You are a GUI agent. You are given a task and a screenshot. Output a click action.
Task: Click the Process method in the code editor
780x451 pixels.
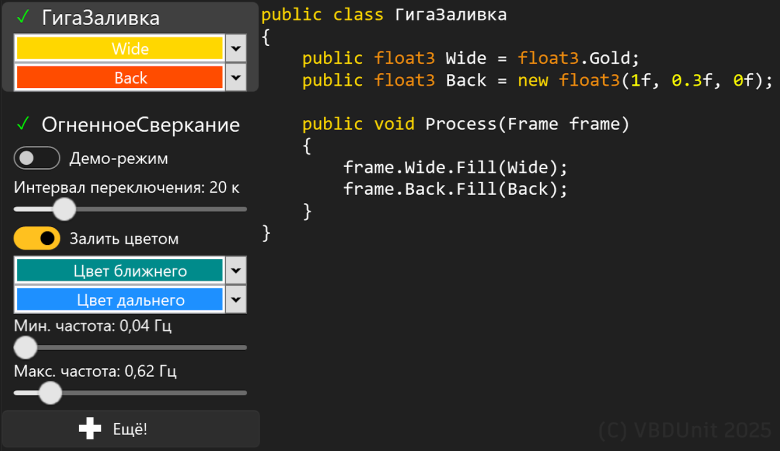(x=461, y=124)
